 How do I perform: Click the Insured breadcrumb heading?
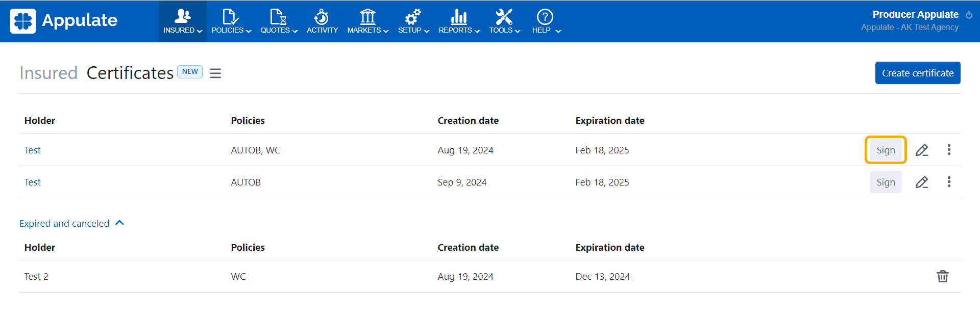[x=48, y=73]
